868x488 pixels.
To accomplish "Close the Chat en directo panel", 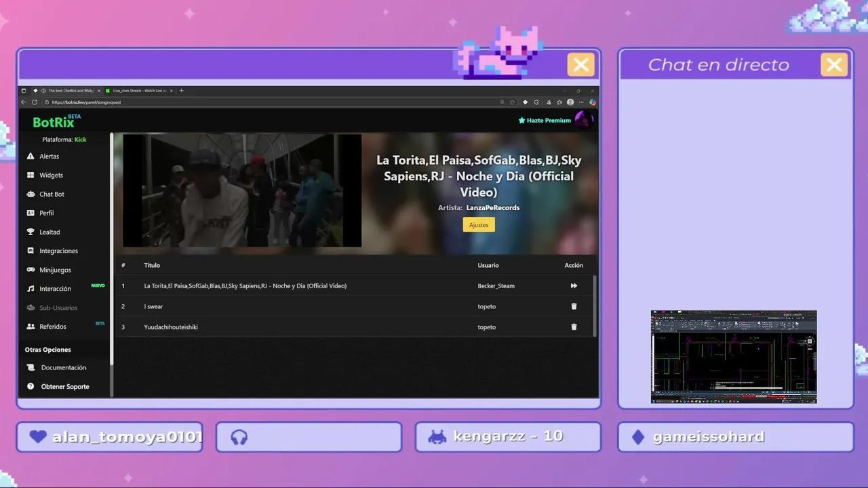I will click(x=834, y=65).
